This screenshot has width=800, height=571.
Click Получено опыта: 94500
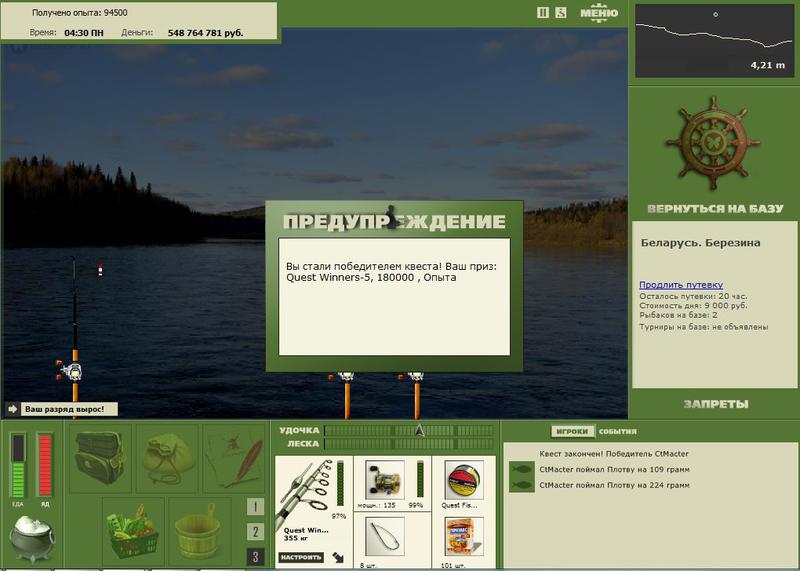[x=80, y=13]
